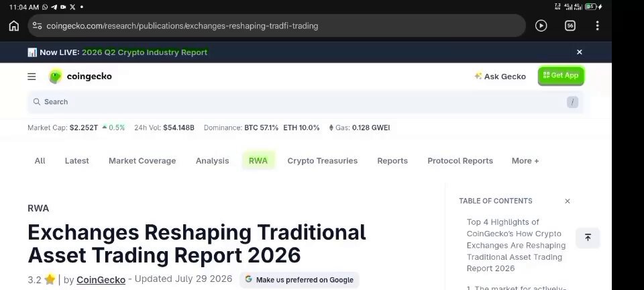The image size is (644, 290).
Task: Expand the More + categories menu
Action: pos(525,160)
